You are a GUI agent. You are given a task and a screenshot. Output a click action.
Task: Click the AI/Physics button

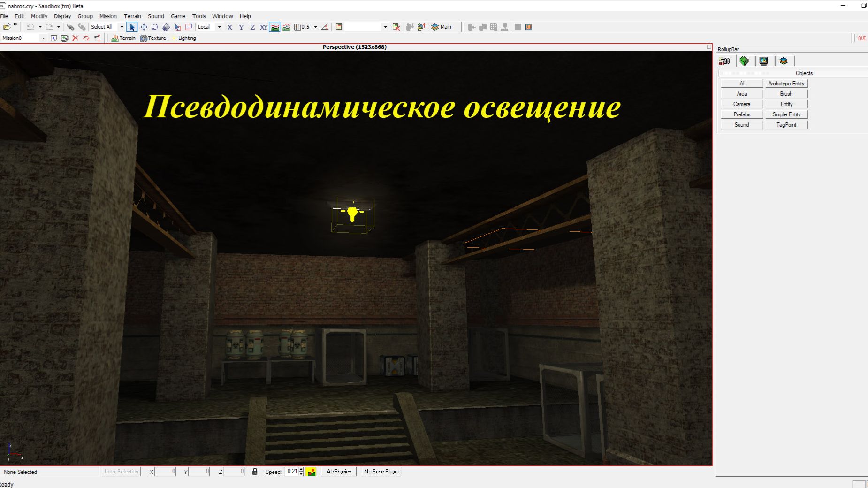tap(339, 472)
